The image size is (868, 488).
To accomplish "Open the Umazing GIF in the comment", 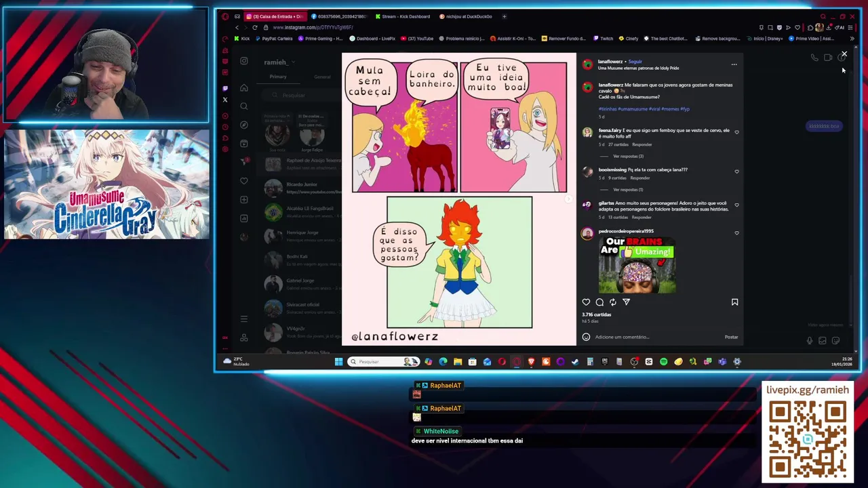I will coord(637,265).
